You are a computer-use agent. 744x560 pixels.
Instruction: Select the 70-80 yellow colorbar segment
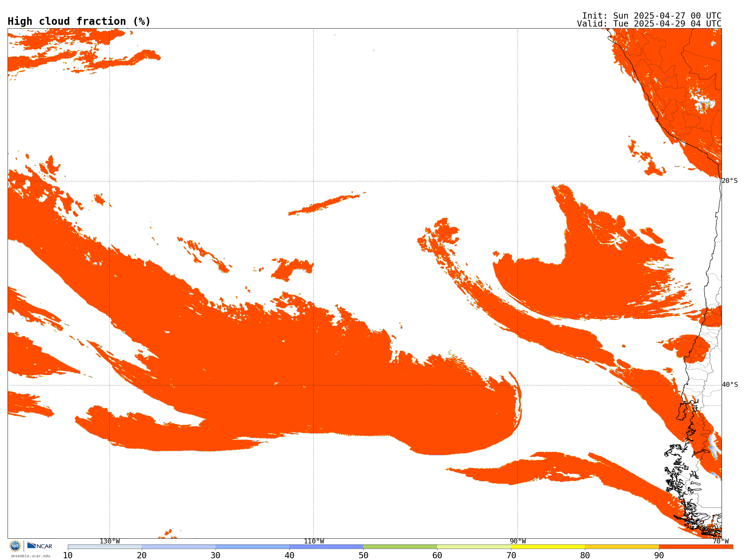pyautogui.click(x=548, y=547)
